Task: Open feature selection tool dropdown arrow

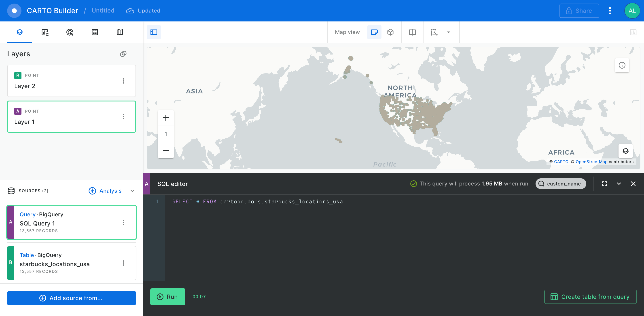Action: [449, 32]
